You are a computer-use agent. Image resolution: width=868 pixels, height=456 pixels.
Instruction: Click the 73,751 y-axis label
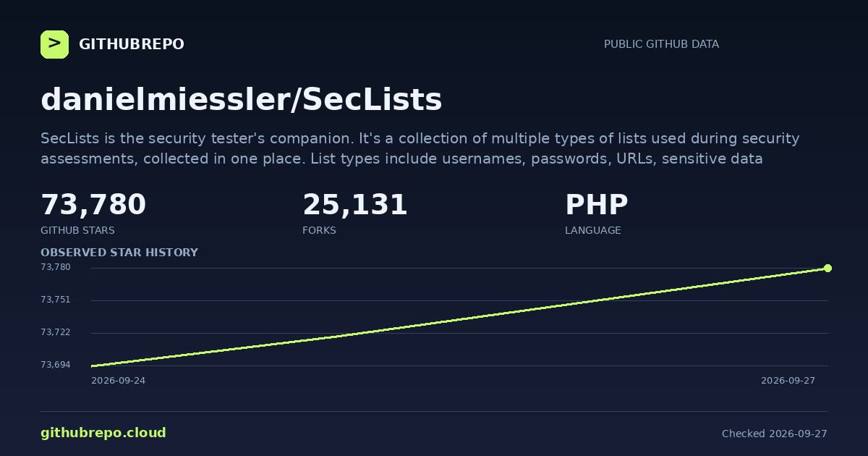(x=56, y=300)
